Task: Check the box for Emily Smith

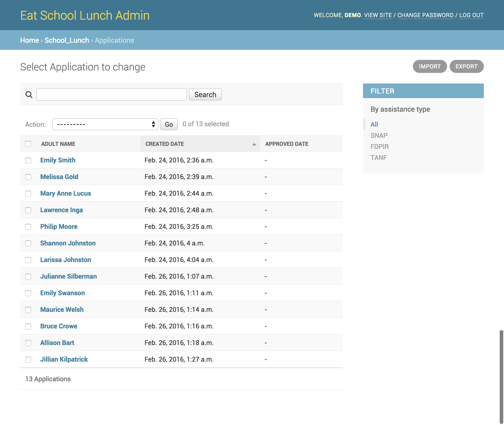Action: click(28, 160)
